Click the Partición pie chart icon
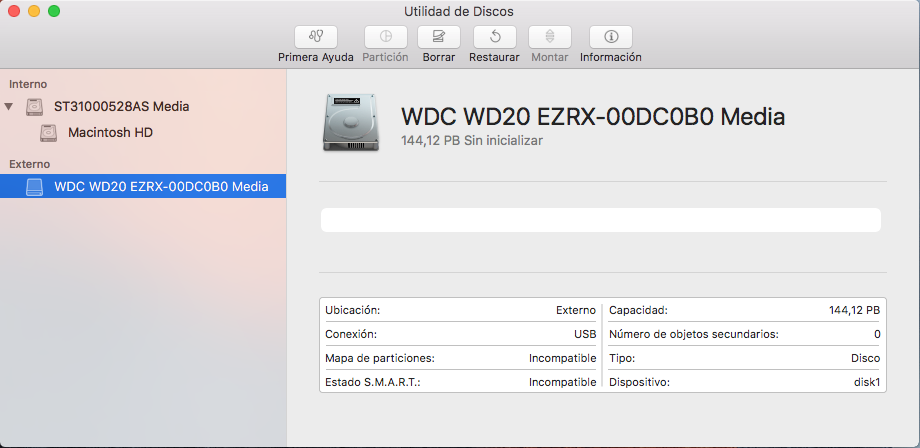 385,37
